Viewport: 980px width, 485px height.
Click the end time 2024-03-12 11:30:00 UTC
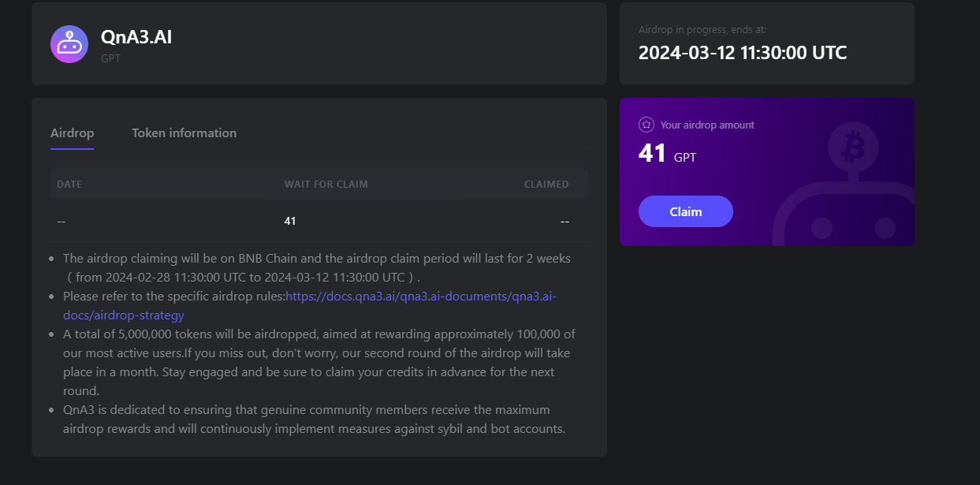[743, 53]
